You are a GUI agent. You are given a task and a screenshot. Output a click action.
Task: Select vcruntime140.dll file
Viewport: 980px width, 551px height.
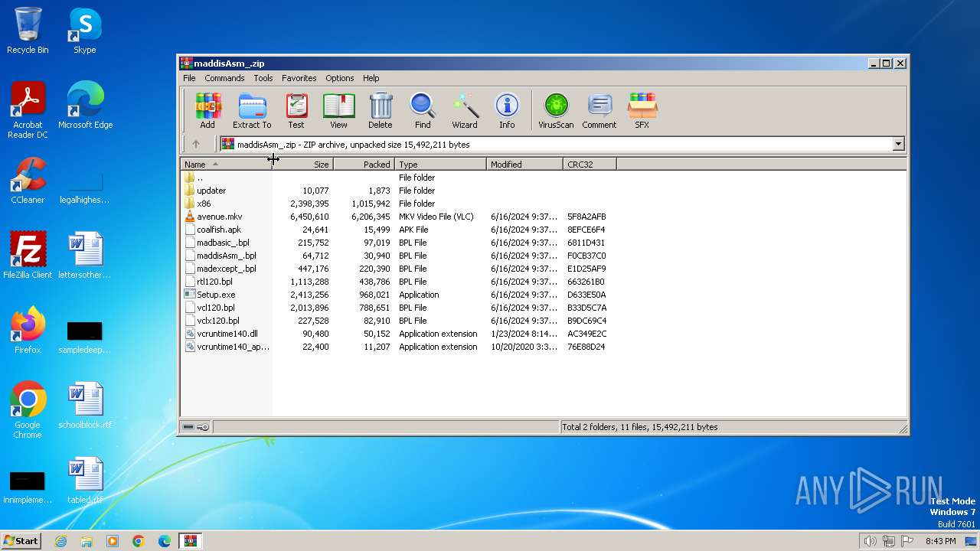coord(398,334)
